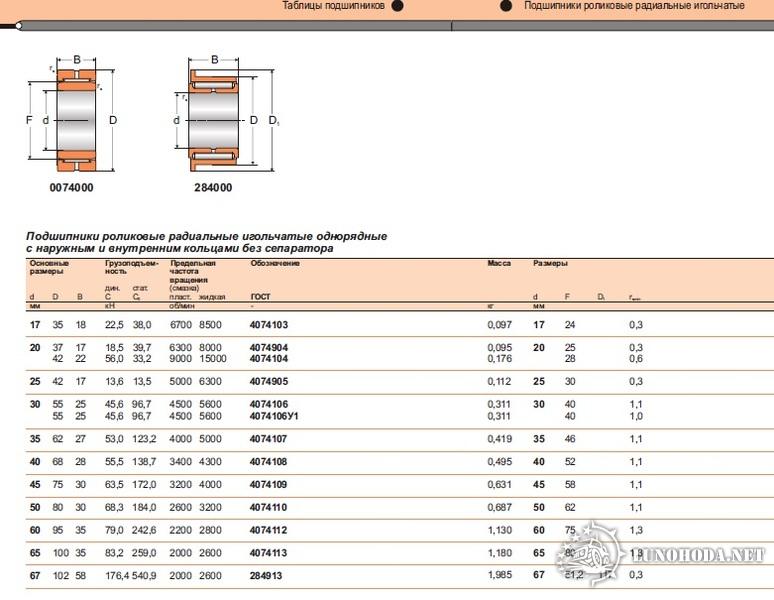Image resolution: width=774 pixels, height=600 pixels.
Task: Click mass value 0,495
Action: [x=500, y=462]
